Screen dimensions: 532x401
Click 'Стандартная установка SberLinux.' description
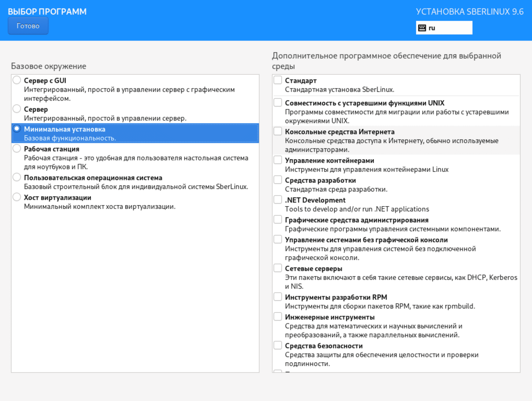[340, 90]
